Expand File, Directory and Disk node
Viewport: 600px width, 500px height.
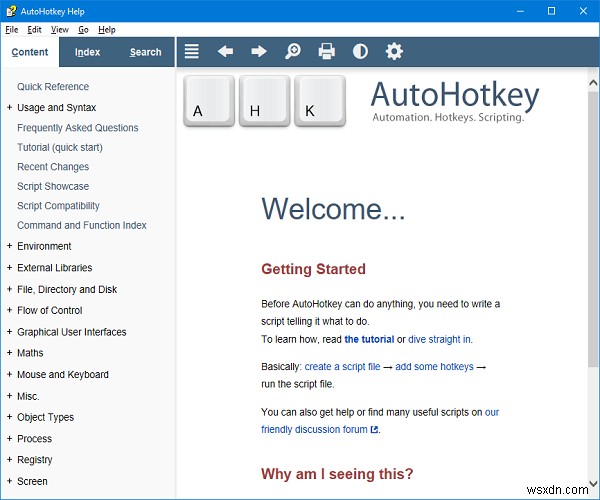pyautogui.click(x=10, y=289)
